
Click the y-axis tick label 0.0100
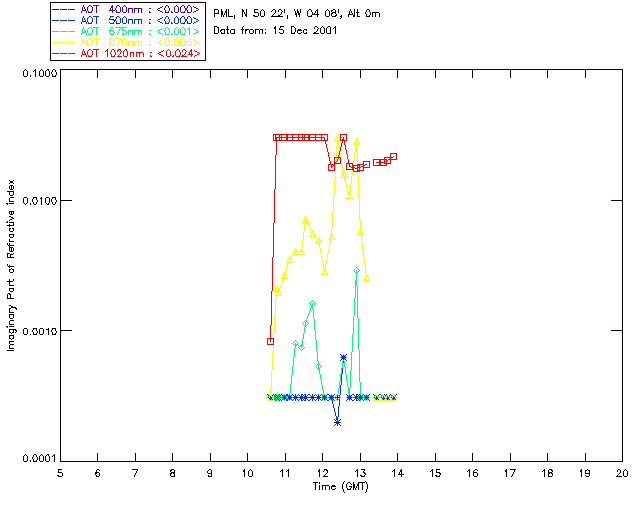pos(39,201)
